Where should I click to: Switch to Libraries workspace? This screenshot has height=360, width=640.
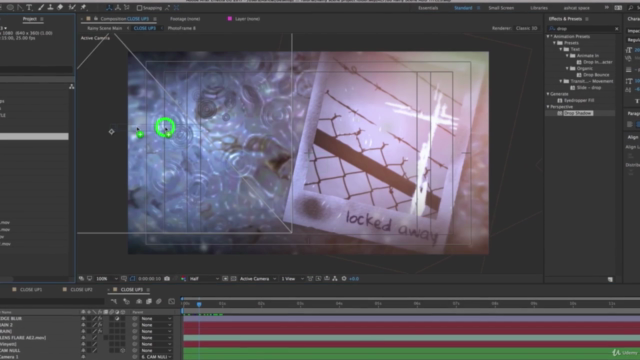point(539,8)
